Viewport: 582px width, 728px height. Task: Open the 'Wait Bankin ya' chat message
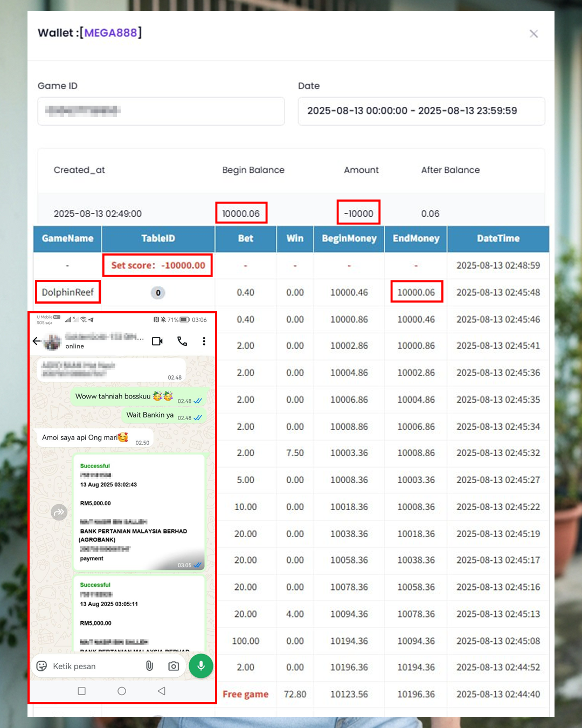coord(164,415)
